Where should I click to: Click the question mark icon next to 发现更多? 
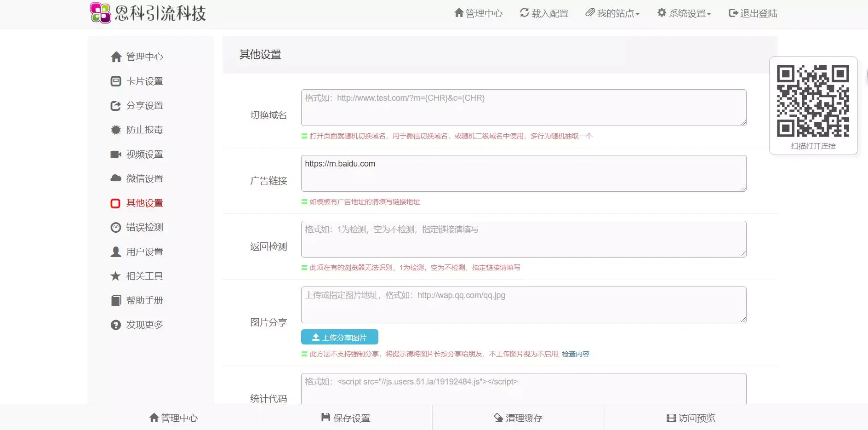(x=116, y=325)
